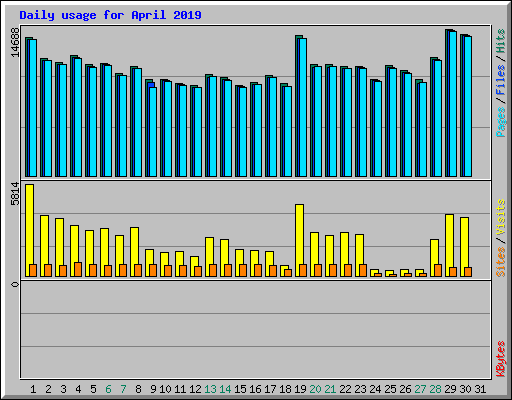
Task: Click green weekend day label 14
Action: [225, 389]
